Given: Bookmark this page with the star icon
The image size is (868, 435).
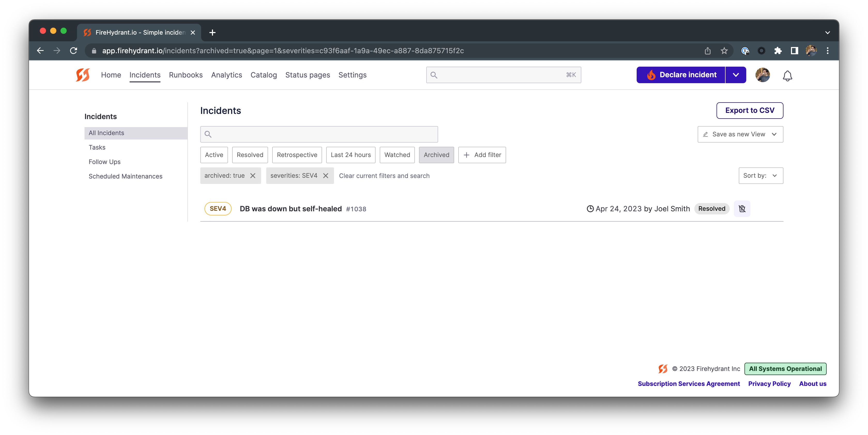Looking at the screenshot, I should click(x=724, y=51).
